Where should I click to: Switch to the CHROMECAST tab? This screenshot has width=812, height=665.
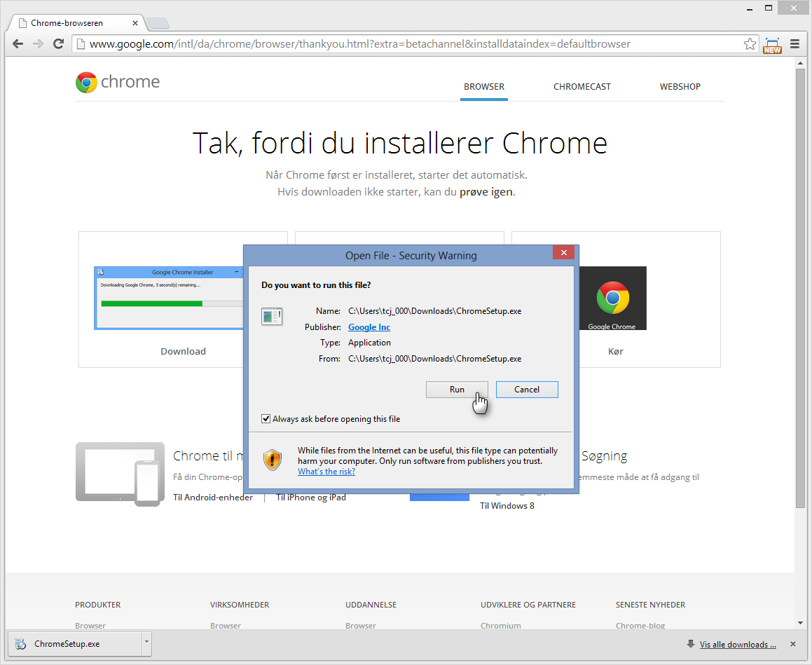[582, 87]
